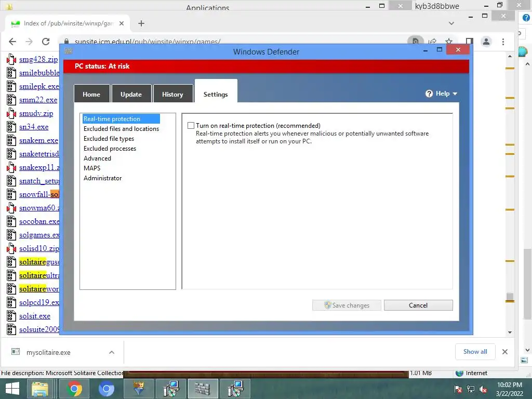Click Chrome forward navigation arrow
The height and width of the screenshot is (399, 532).
[29, 42]
